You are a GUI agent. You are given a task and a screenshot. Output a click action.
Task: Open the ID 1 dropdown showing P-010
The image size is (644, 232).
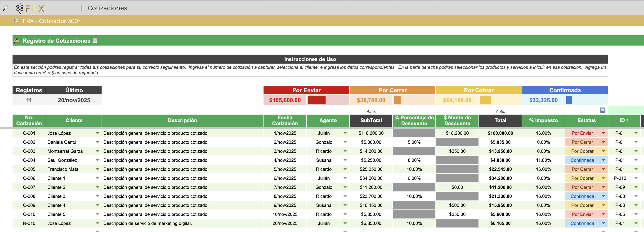tap(636, 178)
